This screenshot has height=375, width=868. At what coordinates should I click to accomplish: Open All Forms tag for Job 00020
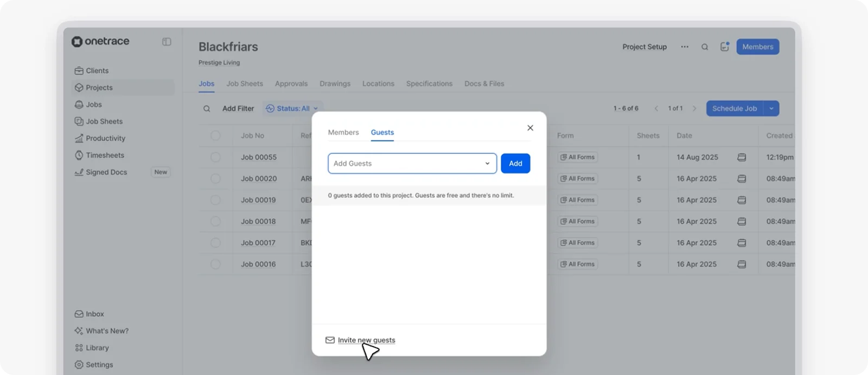(x=578, y=178)
